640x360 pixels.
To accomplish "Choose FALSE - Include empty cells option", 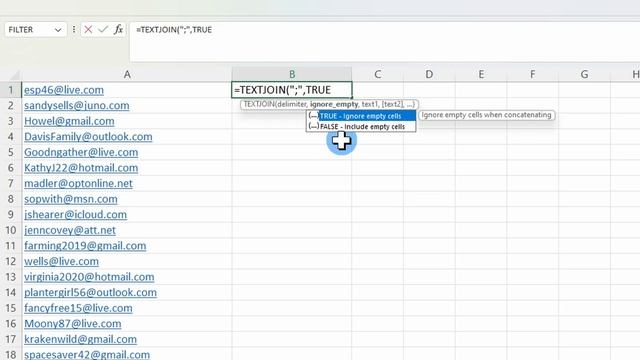I will click(x=361, y=127).
